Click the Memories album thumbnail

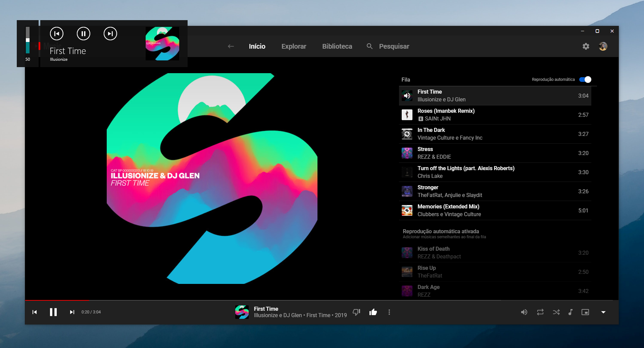[x=407, y=210]
